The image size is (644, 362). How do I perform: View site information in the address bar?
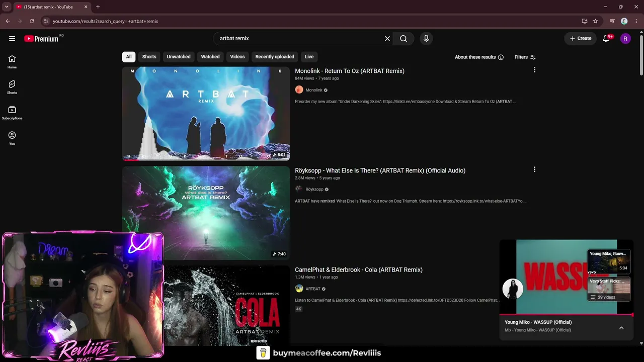tap(46, 21)
